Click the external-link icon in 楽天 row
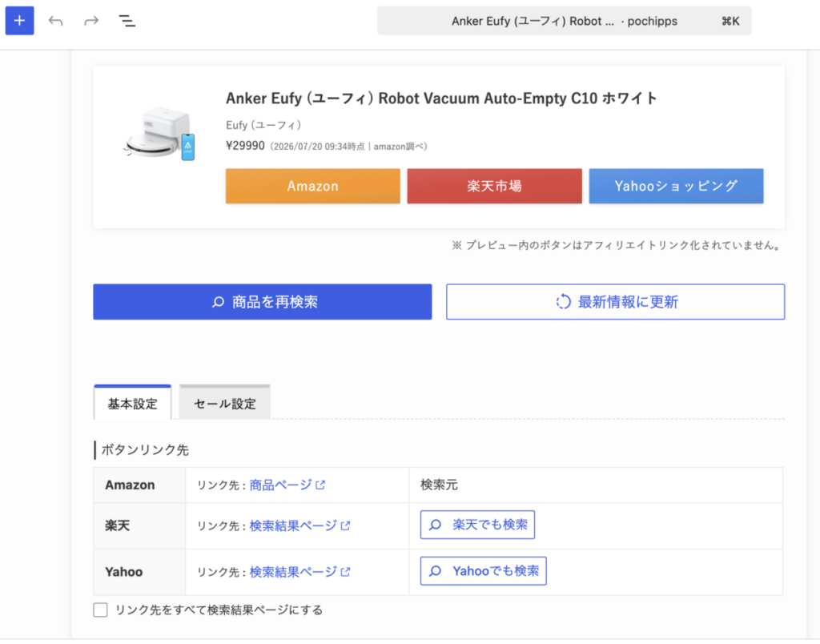This screenshot has height=644, width=820. [346, 525]
